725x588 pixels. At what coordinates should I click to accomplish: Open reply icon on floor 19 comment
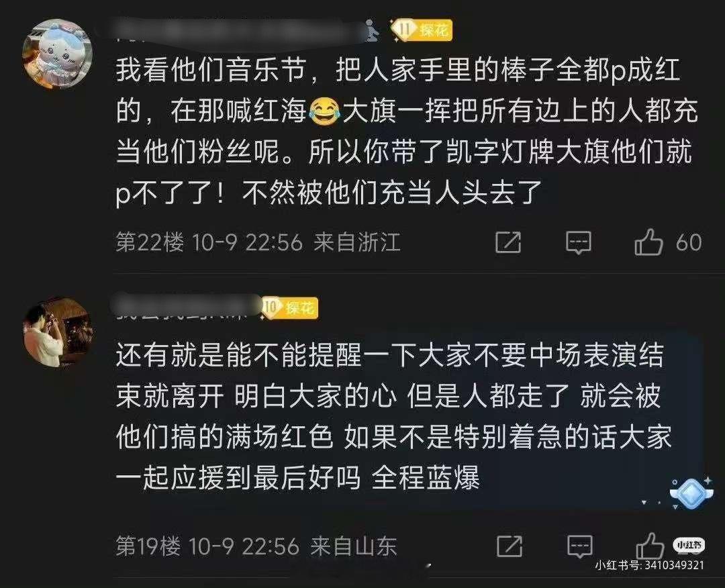(580, 547)
